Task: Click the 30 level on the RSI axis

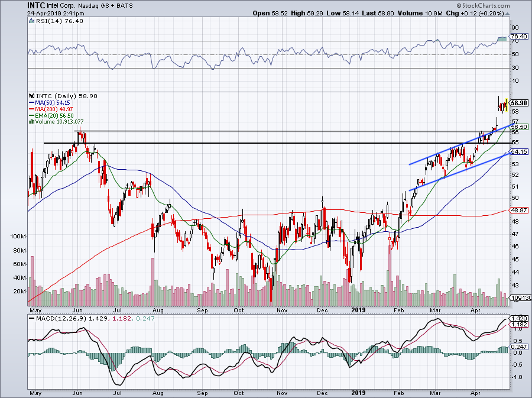Action: (x=515, y=68)
